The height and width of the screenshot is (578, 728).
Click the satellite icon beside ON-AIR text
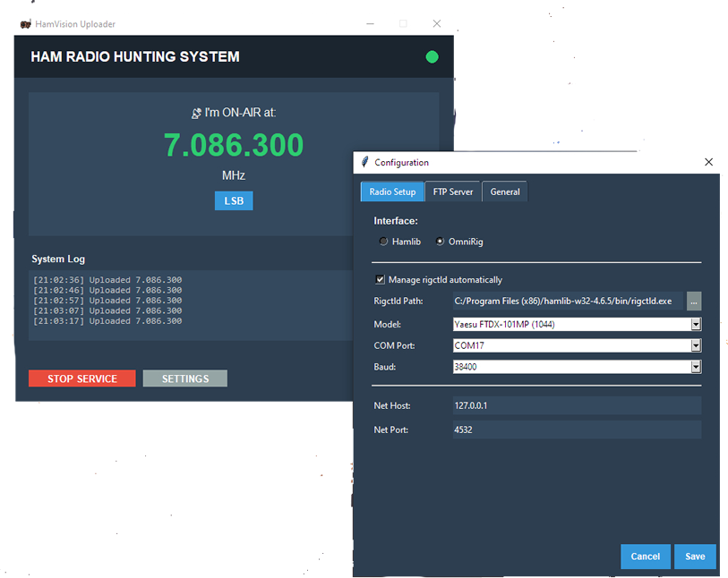coord(196,114)
